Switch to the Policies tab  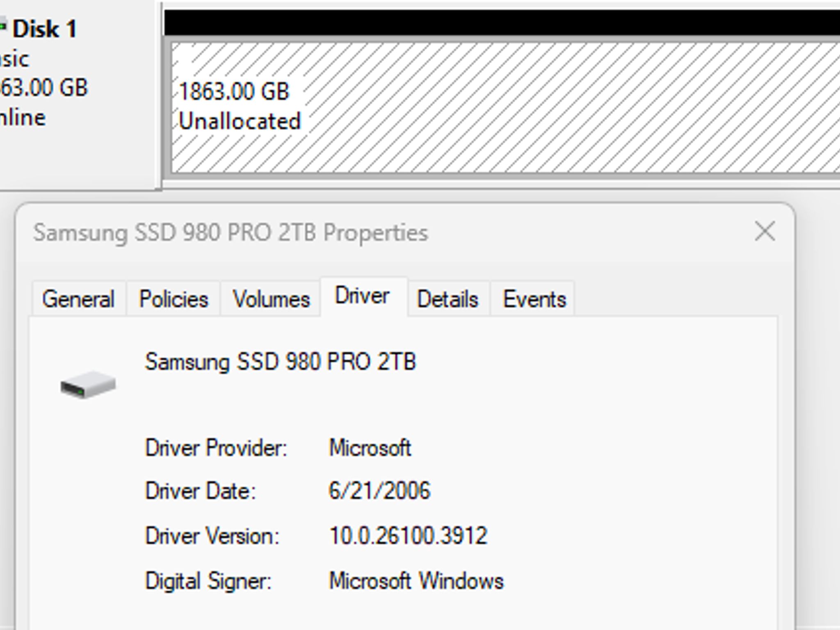pyautogui.click(x=173, y=299)
